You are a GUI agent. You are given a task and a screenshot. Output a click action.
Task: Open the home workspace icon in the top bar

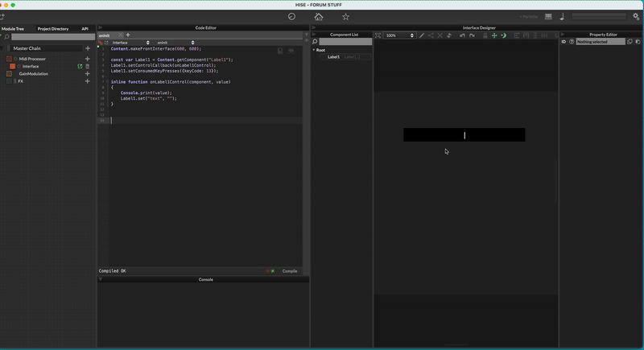(319, 17)
